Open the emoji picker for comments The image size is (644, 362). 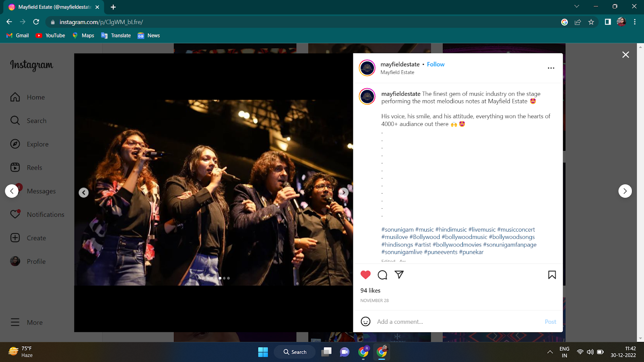pos(365,321)
